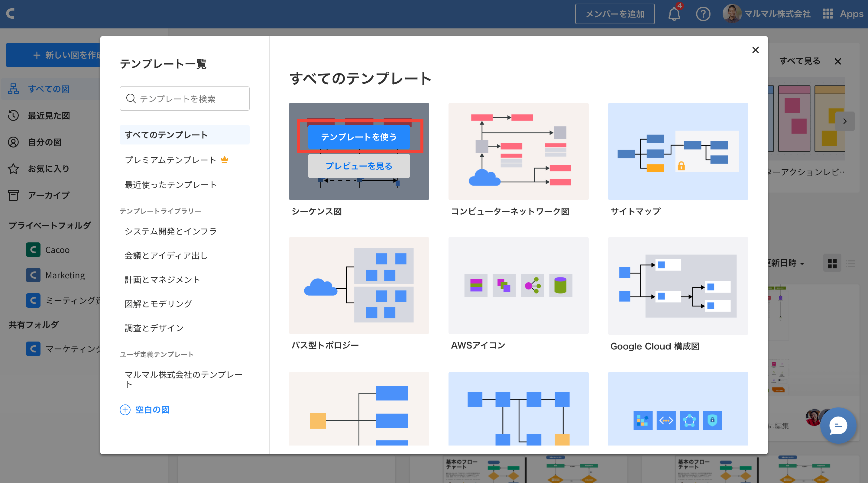Open 図解とモデリング library
The image size is (868, 483).
158,304
